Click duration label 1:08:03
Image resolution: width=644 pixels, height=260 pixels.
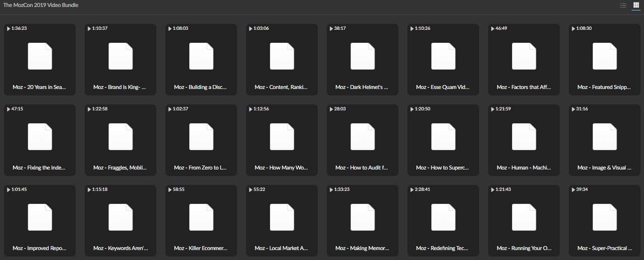click(x=180, y=28)
